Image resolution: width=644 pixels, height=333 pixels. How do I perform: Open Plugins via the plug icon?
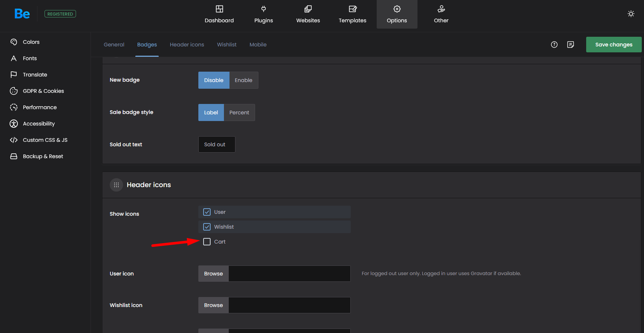coord(263,9)
